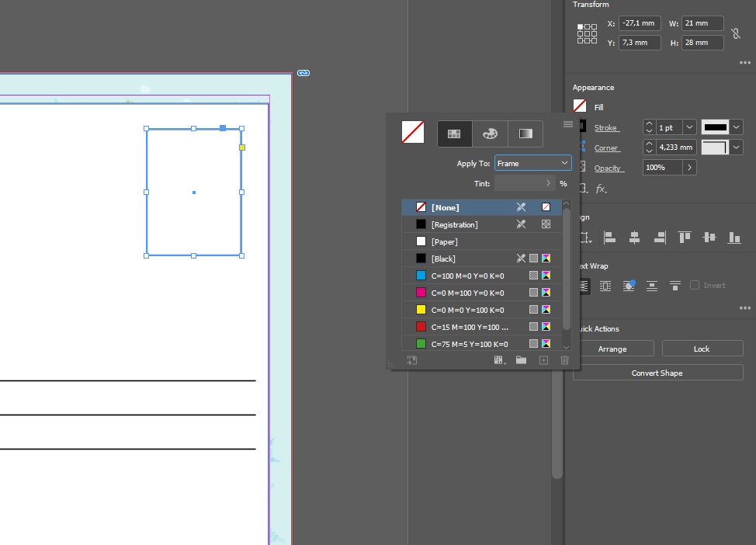This screenshot has height=545, width=756.
Task: Select Wrap around bounding box text wrap
Action: [605, 286]
